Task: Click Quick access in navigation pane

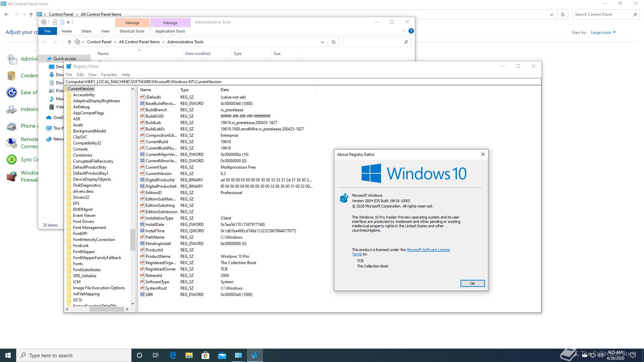Action: (x=64, y=58)
